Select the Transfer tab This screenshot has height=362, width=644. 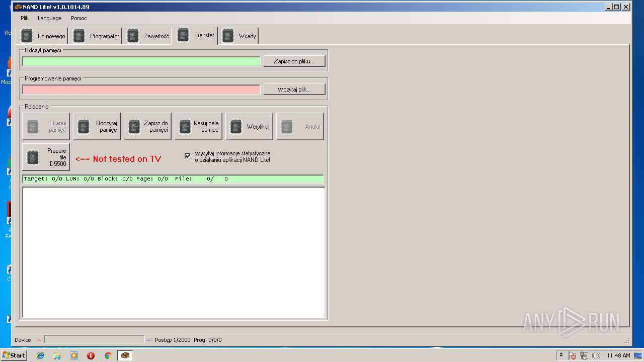[x=195, y=35]
